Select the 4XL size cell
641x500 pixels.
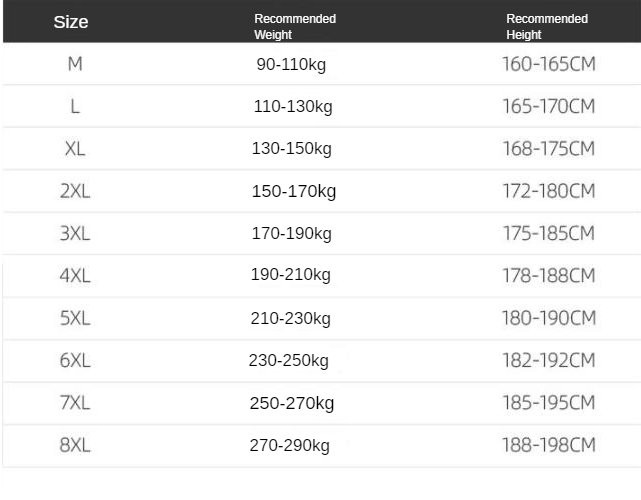pyautogui.click(x=75, y=276)
